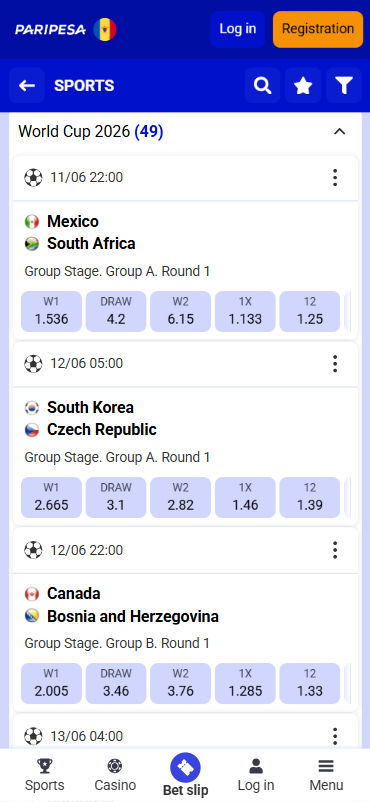Select DRAW odds 3.1 for South Korea match

click(116, 498)
